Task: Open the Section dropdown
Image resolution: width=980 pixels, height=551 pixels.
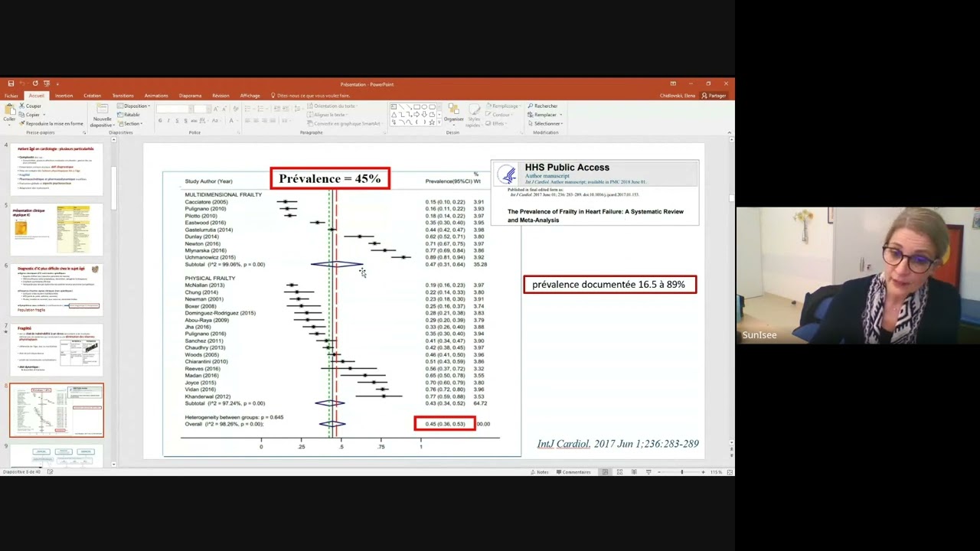Action: point(130,123)
